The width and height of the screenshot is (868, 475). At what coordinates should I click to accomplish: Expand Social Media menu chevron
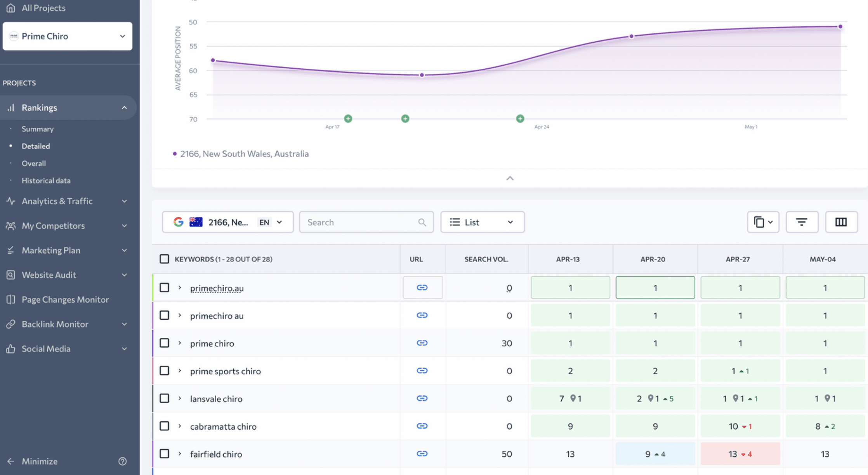124,349
